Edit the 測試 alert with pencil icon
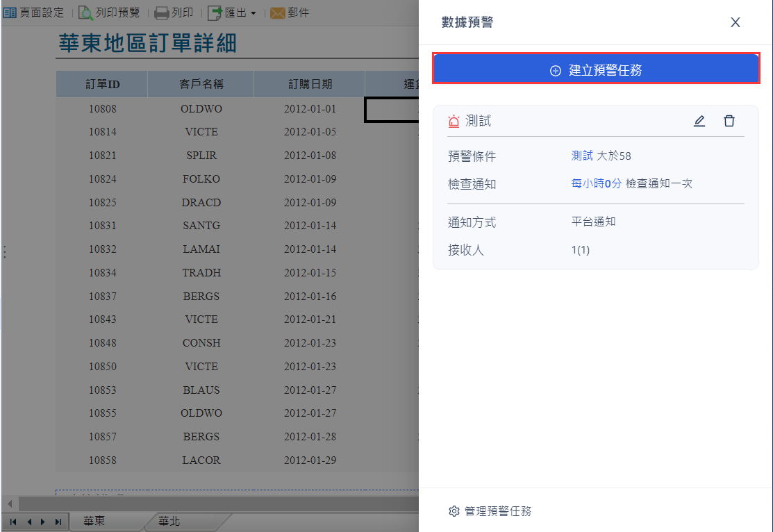 point(699,121)
